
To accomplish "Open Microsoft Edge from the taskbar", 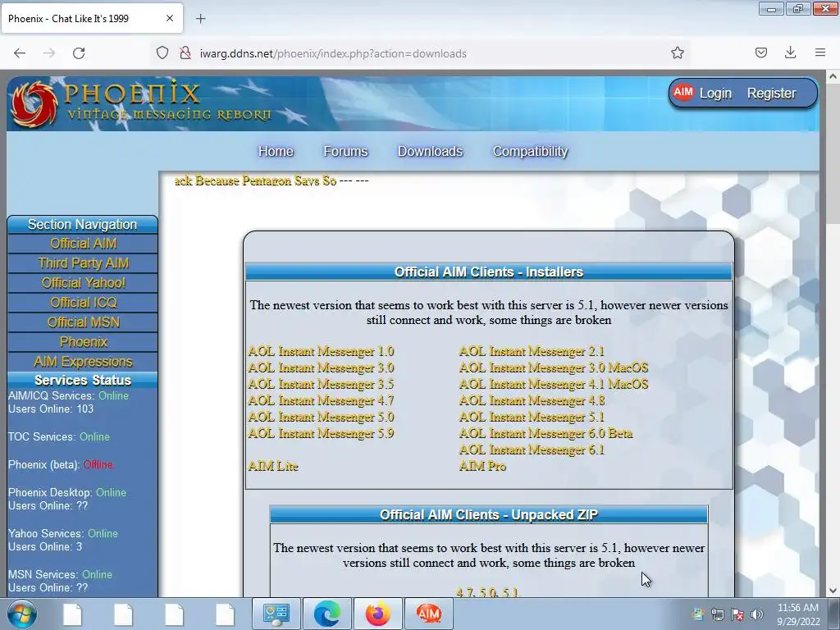I will coord(326,614).
